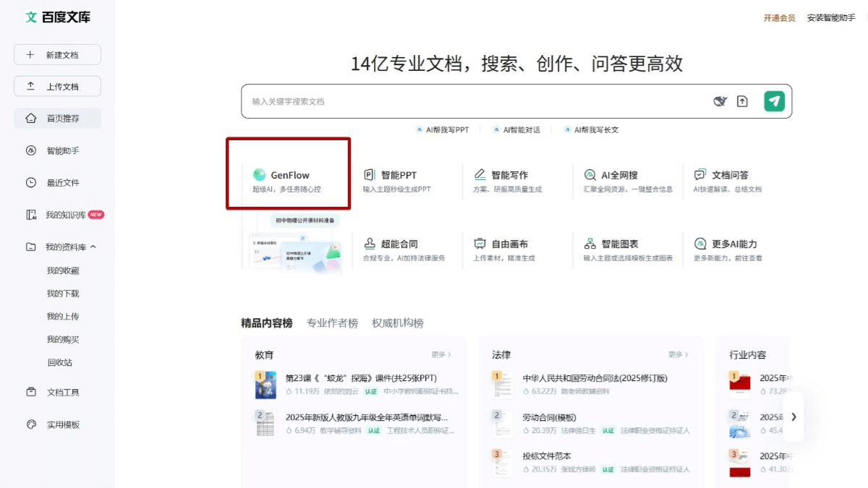Select the GenFlow super AI feature icon
868x488 pixels.
click(x=259, y=174)
